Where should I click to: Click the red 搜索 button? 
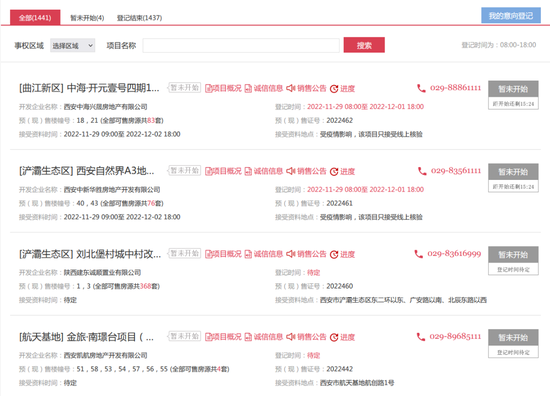coord(364,45)
